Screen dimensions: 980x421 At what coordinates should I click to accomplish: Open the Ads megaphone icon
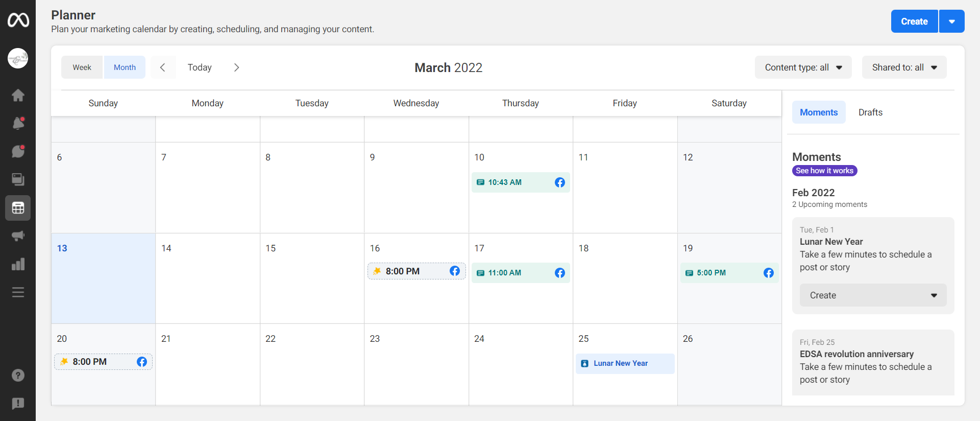click(18, 236)
